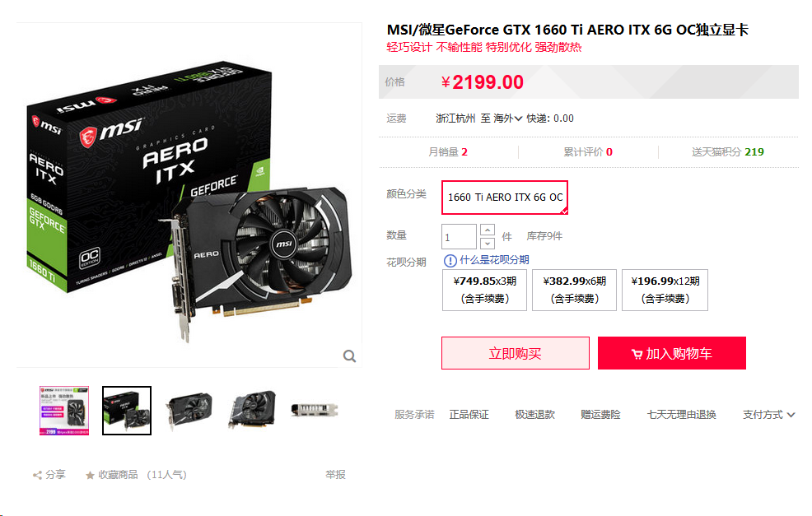Open the 累计评价 reviews tab

588,152
